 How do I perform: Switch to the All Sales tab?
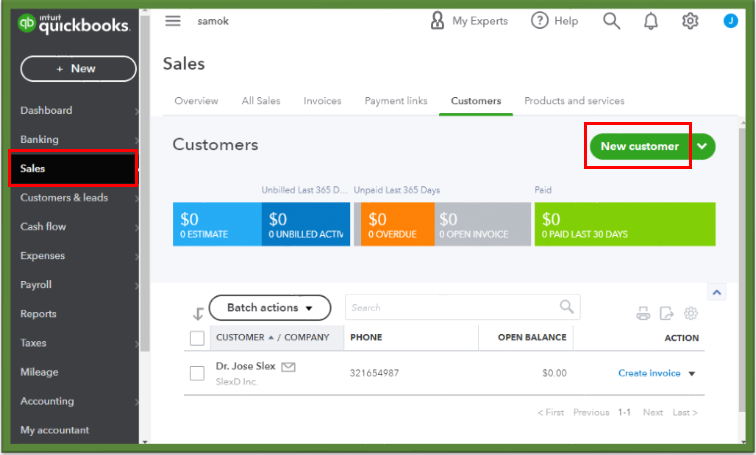pos(261,101)
